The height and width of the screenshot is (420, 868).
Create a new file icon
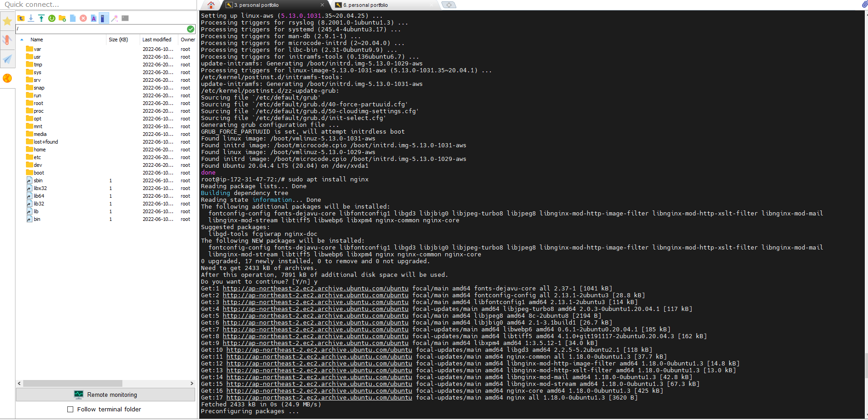pos(73,18)
